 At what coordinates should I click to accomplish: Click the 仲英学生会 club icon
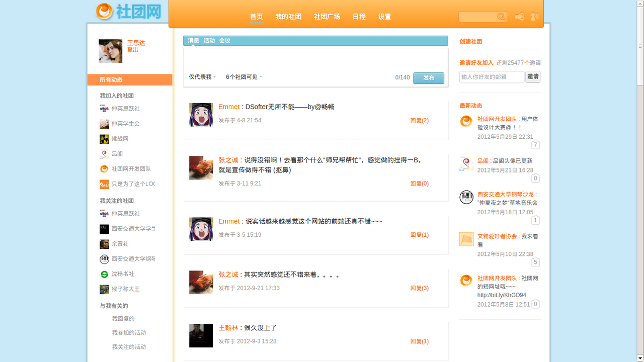[104, 124]
